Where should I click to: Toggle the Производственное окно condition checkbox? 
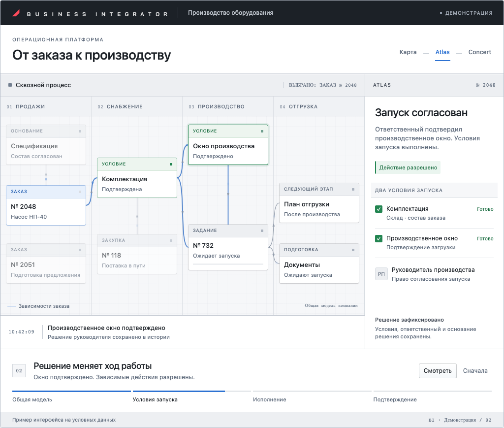tap(378, 238)
